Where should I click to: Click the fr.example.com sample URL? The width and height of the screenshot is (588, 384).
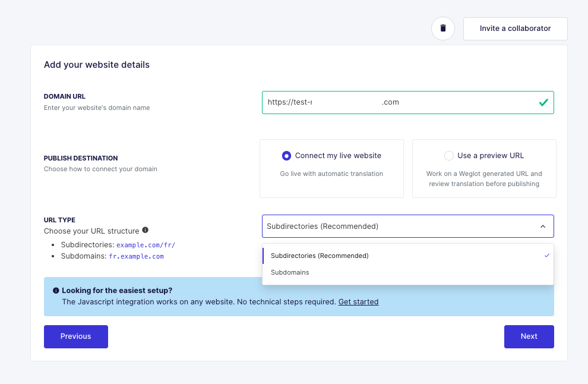click(x=136, y=256)
